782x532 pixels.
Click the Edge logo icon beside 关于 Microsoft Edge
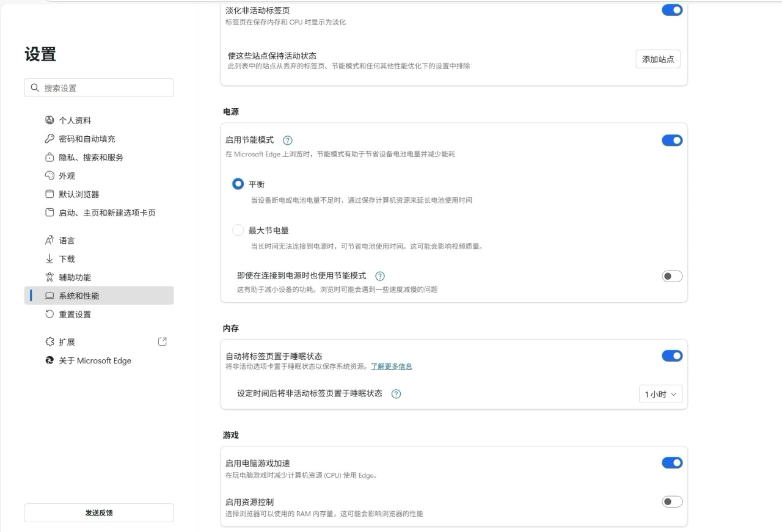pos(49,360)
